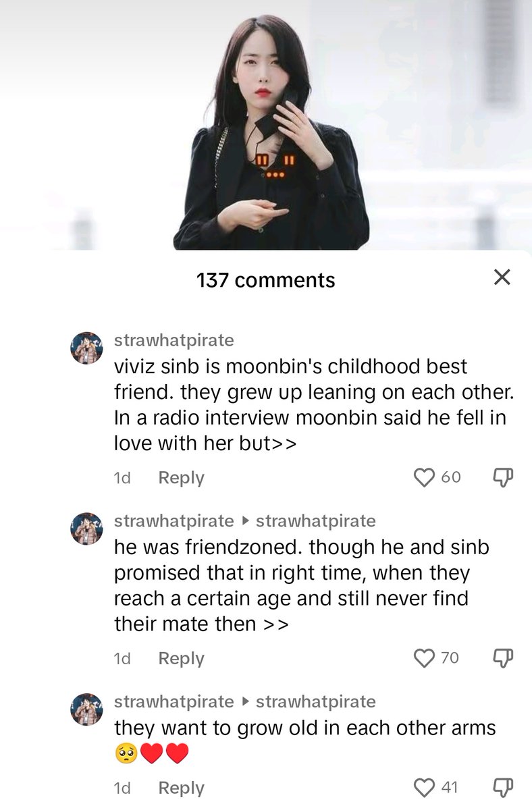Like the first comment with 60 likes
The image size is (532, 810).
425,477
